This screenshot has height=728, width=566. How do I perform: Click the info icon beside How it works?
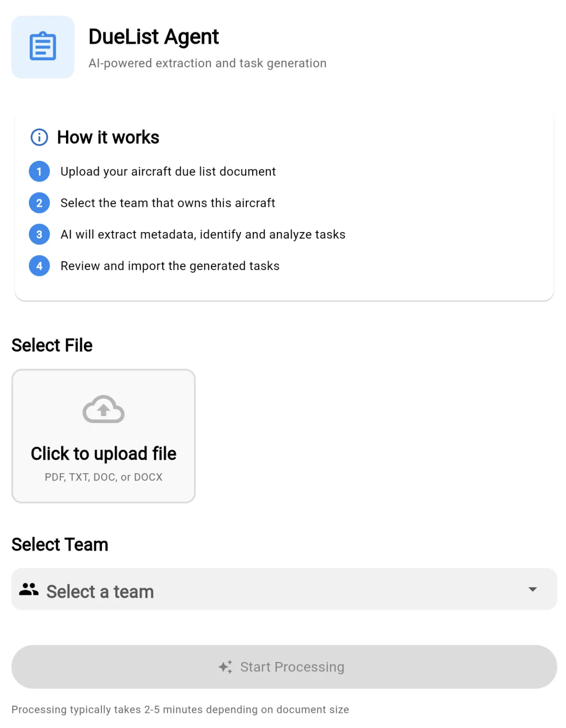(x=39, y=137)
